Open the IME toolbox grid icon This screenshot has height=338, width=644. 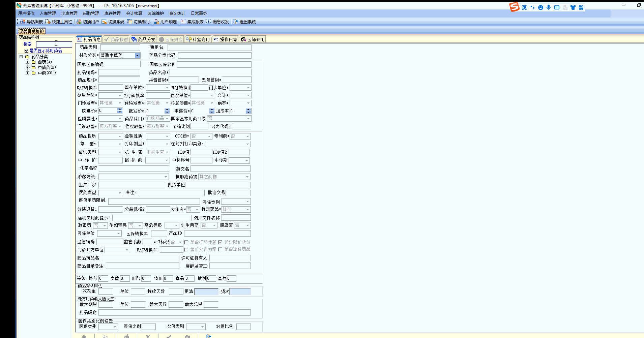(581, 7)
